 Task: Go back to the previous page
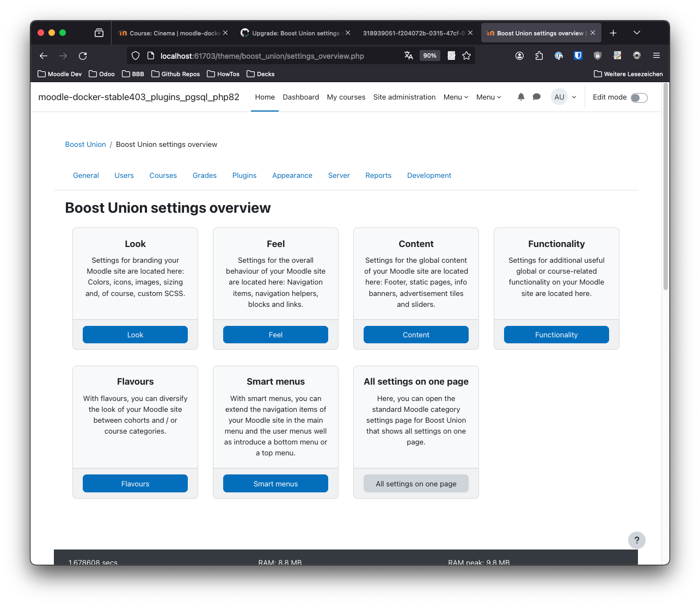tap(44, 55)
